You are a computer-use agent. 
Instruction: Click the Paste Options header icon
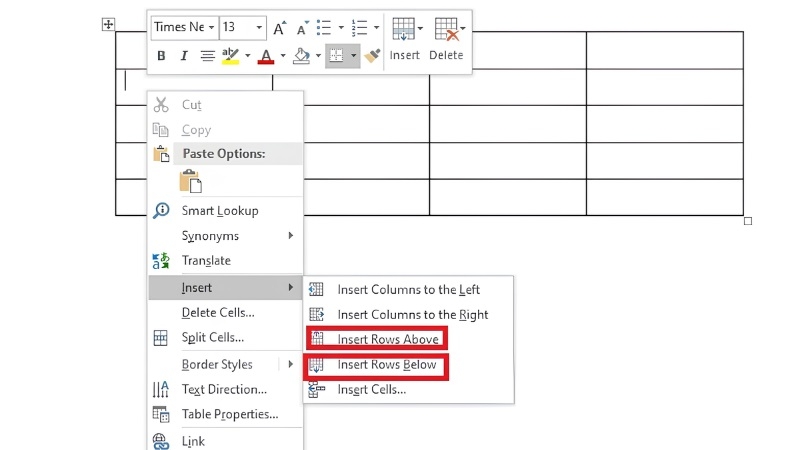161,154
